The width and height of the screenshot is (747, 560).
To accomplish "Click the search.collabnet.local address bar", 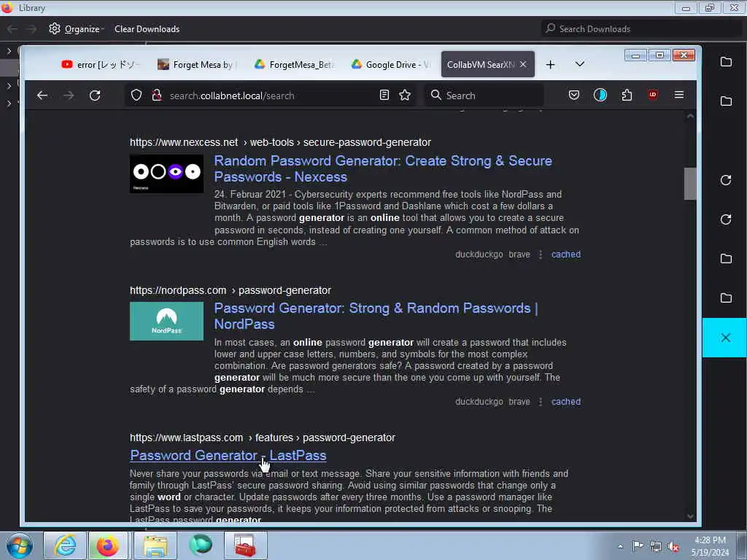I will pyautogui.click(x=269, y=96).
